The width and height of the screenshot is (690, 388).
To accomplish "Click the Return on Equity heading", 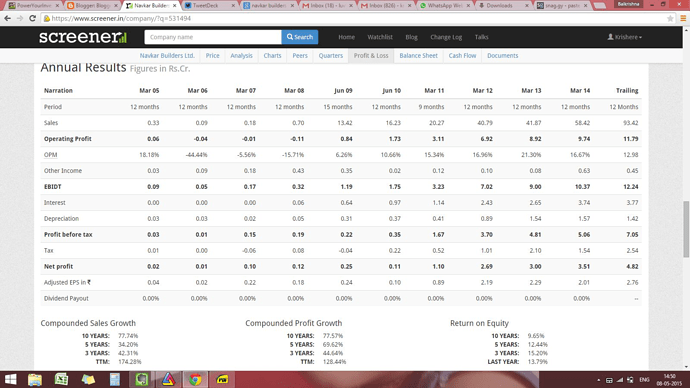I will 479,323.
